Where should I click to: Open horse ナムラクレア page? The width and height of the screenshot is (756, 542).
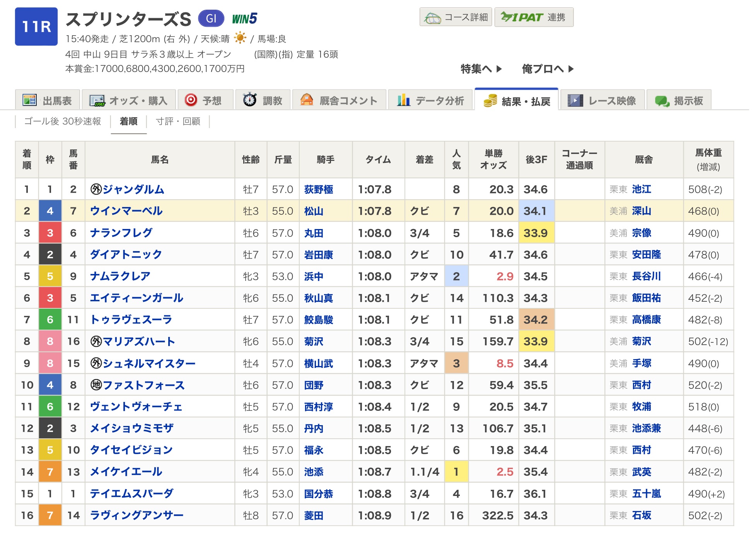120,276
